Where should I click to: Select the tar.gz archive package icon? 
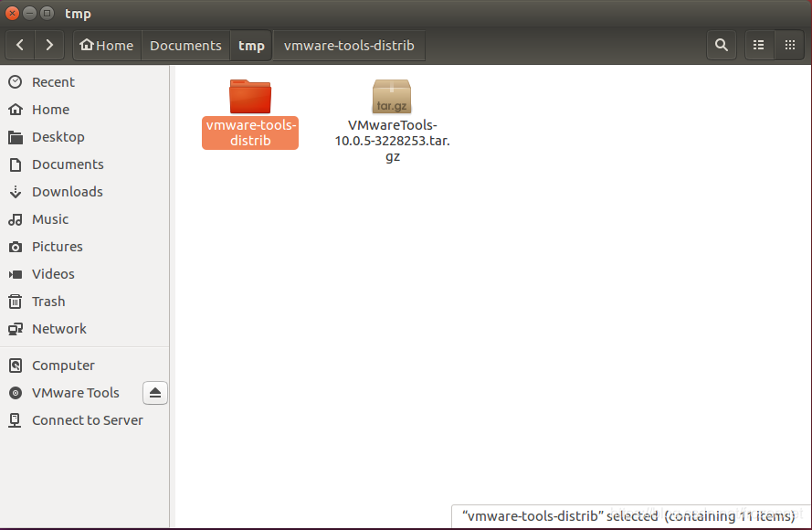(x=392, y=96)
